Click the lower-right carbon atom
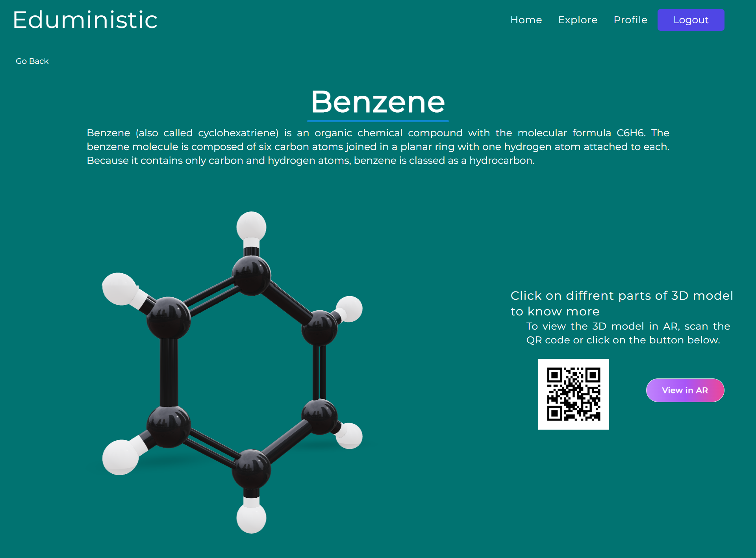This screenshot has height=558, width=756. coord(320,417)
